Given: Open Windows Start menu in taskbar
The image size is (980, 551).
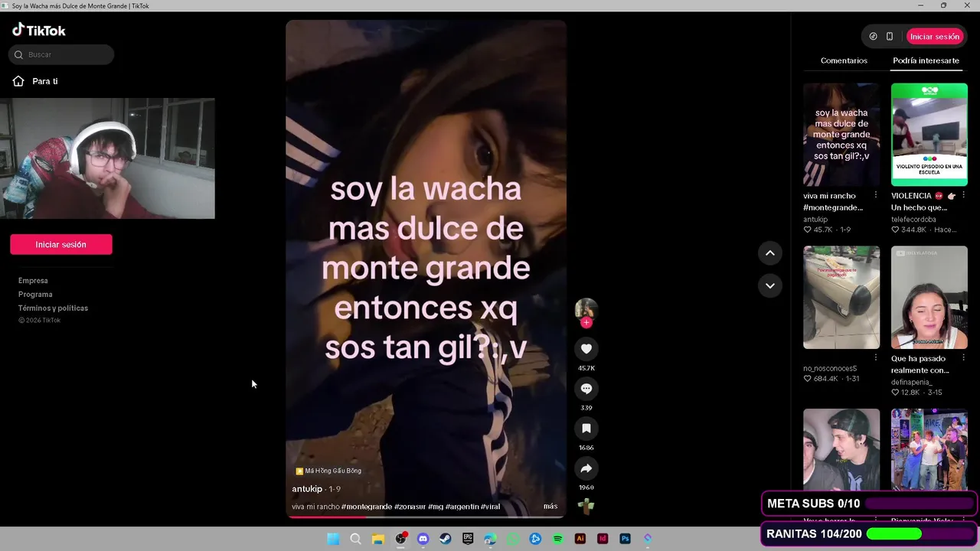Looking at the screenshot, I should coord(333,539).
